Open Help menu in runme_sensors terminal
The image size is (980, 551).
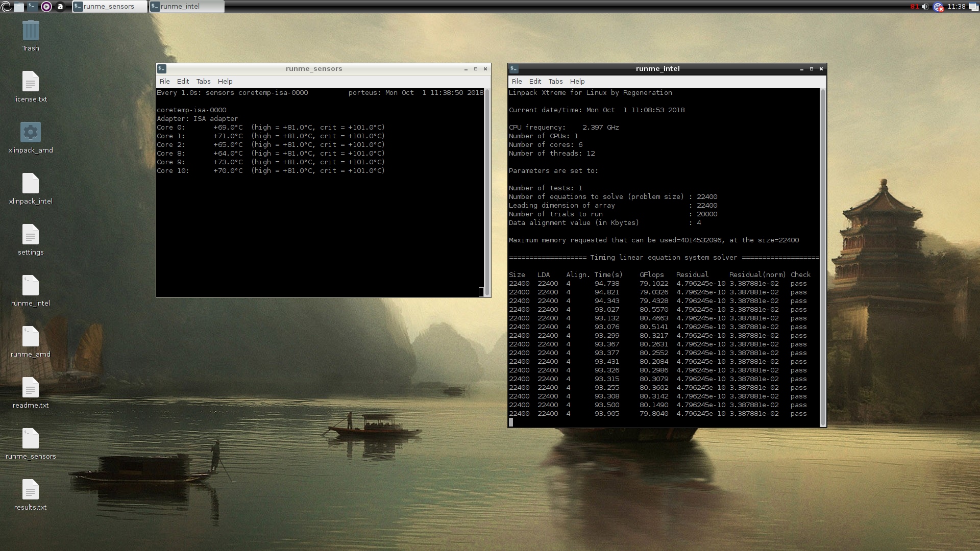click(225, 81)
